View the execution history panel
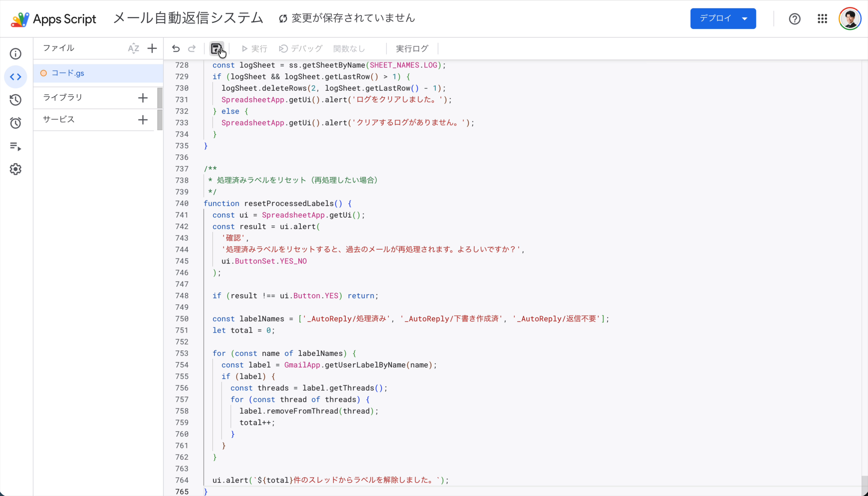The image size is (868, 496). 15,100
